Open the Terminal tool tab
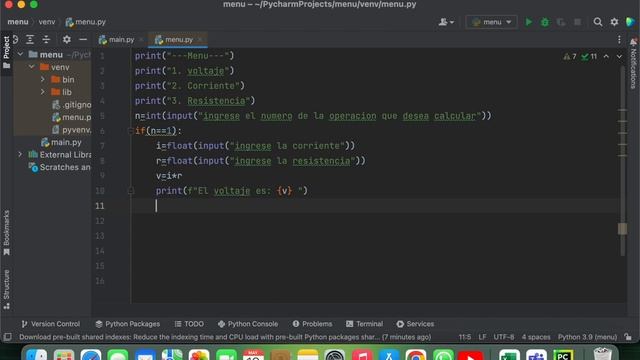Image resolution: width=640 pixels, height=360 pixels. click(x=364, y=324)
